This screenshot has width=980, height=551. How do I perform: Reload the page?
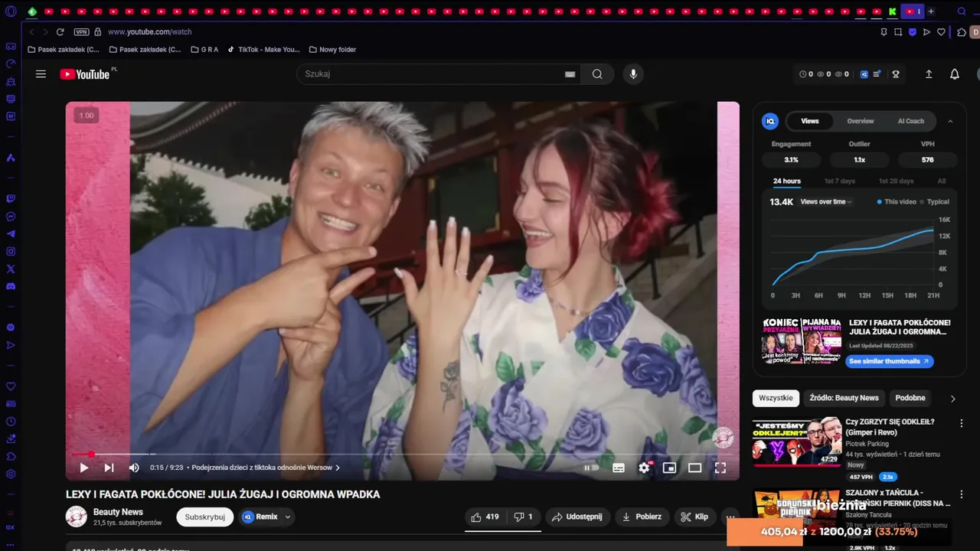click(60, 32)
